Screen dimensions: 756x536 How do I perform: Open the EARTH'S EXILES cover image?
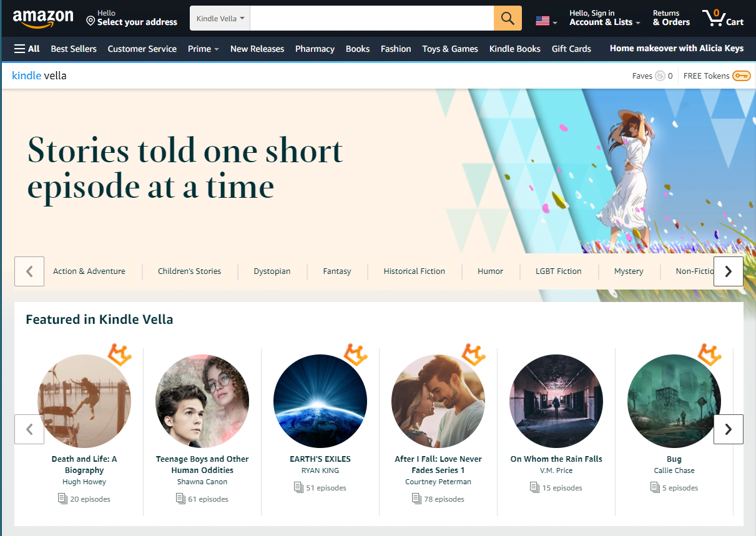tap(320, 401)
